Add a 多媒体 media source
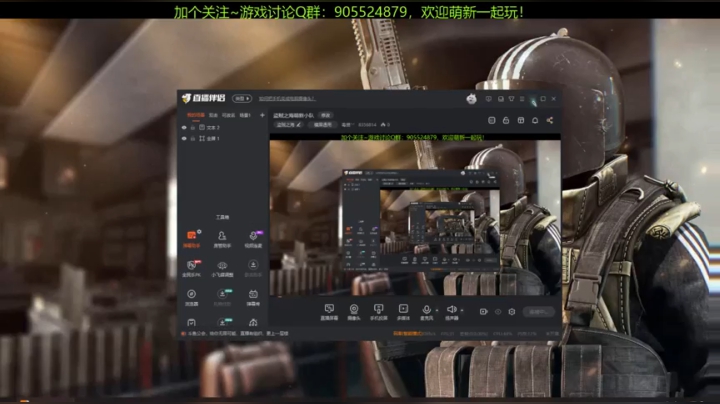This screenshot has width=720, height=404. click(x=403, y=312)
